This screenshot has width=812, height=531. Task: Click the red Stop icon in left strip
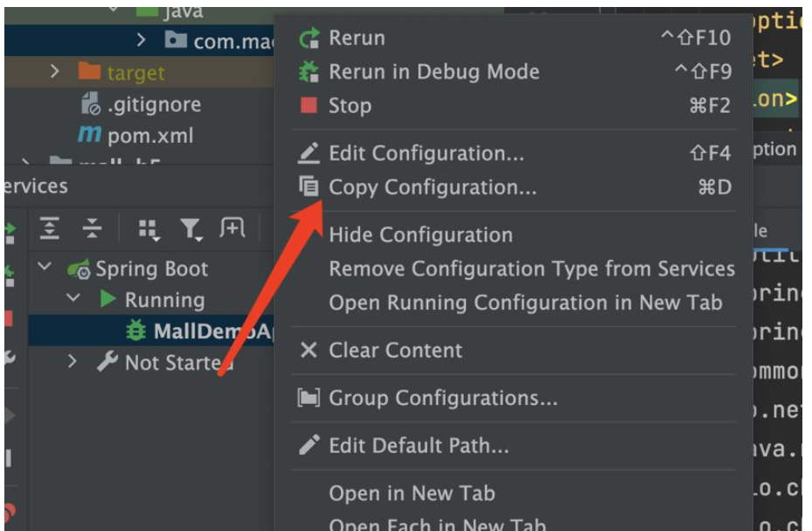click(9, 318)
